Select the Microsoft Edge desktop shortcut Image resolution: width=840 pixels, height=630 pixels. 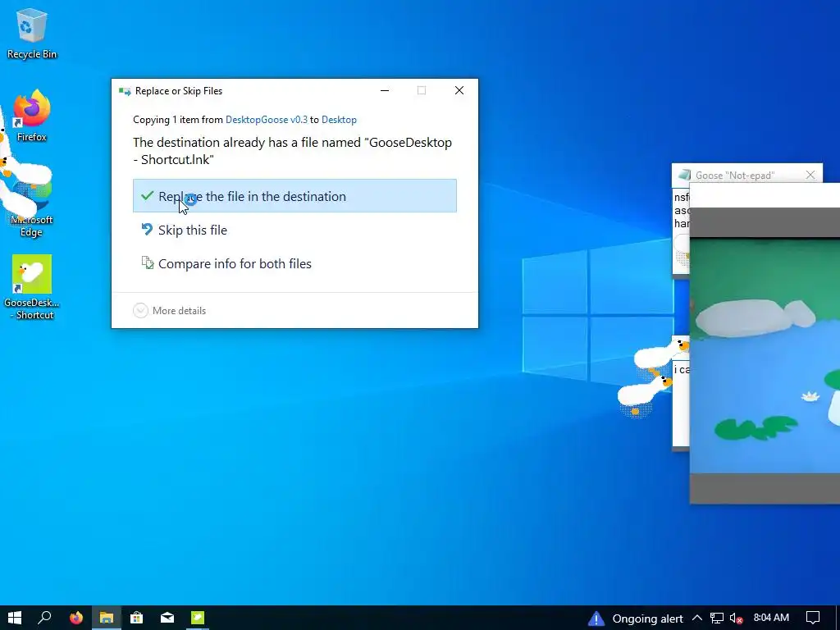[x=32, y=206]
